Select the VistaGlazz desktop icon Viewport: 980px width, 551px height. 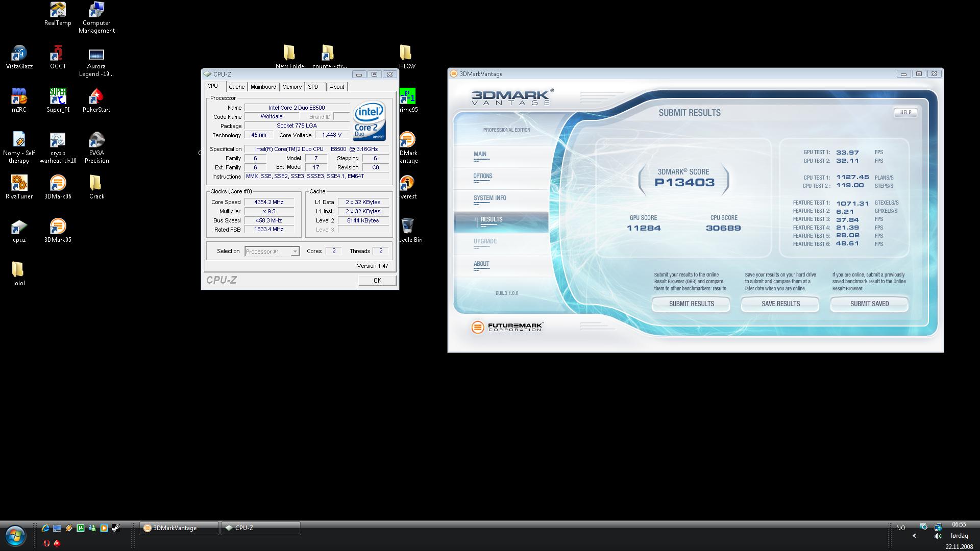coord(19,57)
